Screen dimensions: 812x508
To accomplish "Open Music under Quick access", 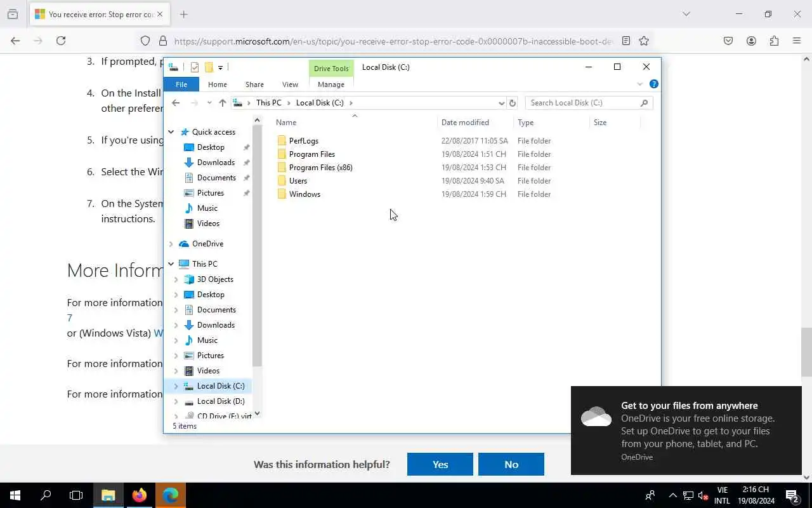I will 207,208.
